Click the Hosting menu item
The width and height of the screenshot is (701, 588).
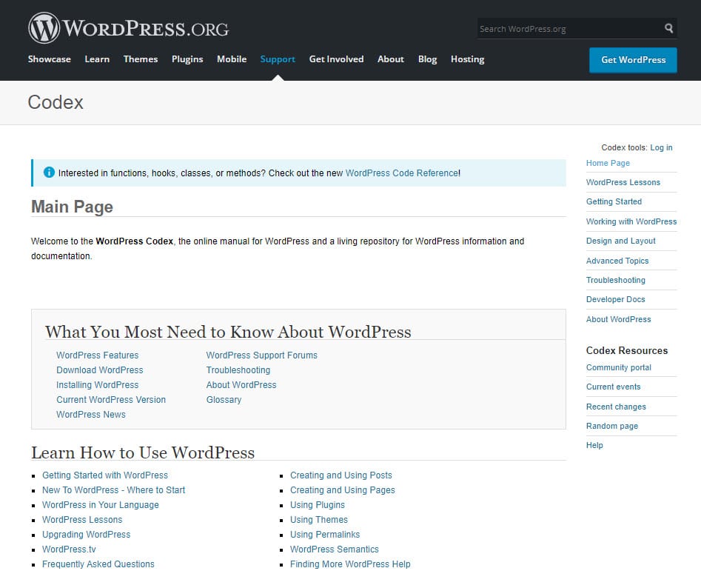[467, 59]
